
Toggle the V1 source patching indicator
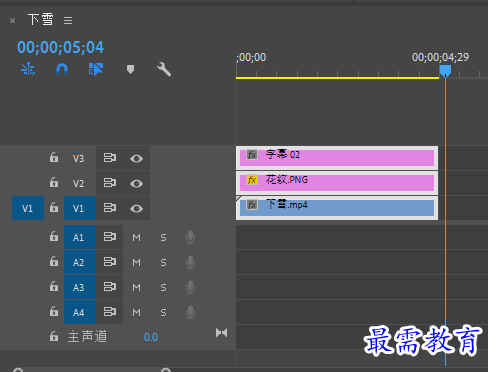(x=28, y=208)
